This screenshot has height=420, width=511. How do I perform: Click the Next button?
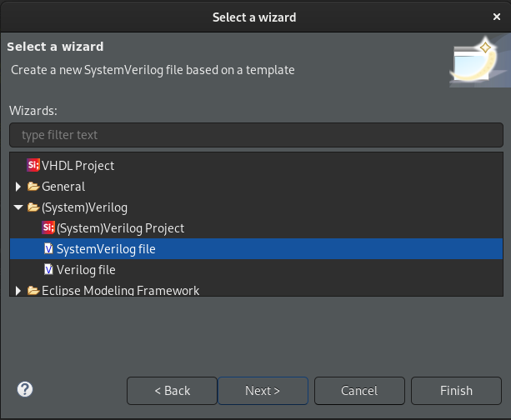263,391
